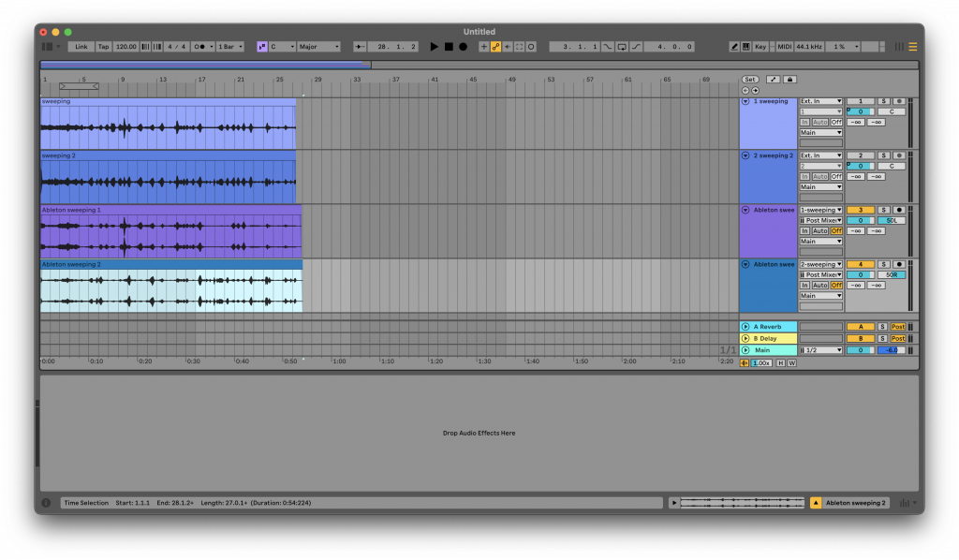The image size is (959, 560).
Task: Open the Ext. In dropdown on track 1 sweeping
Action: [820, 101]
